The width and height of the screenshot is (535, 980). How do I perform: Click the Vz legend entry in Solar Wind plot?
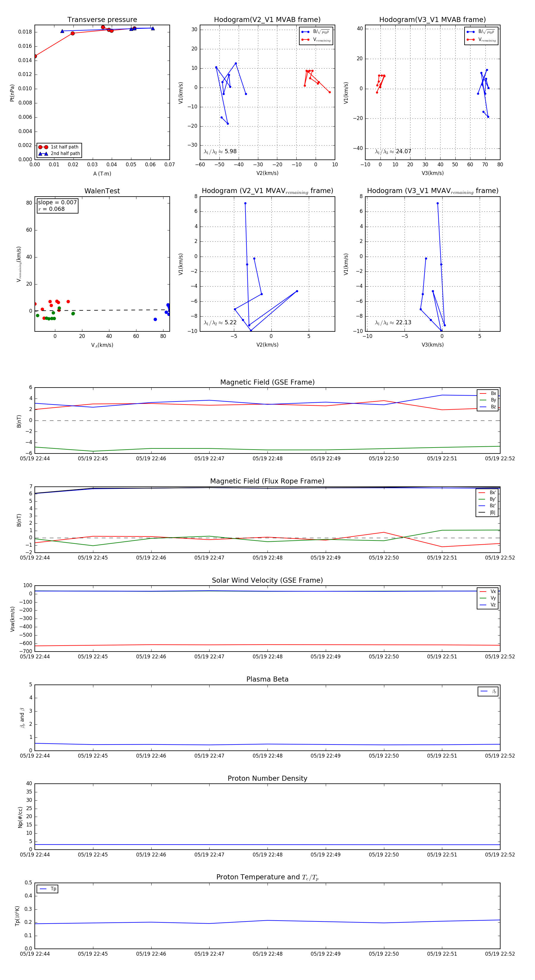coord(488,605)
